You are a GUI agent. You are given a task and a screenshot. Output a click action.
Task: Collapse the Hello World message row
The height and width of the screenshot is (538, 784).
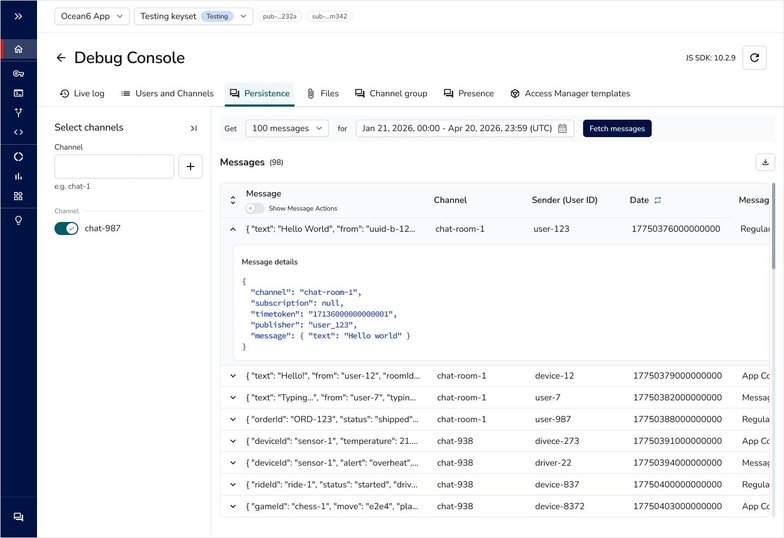pyautogui.click(x=233, y=229)
